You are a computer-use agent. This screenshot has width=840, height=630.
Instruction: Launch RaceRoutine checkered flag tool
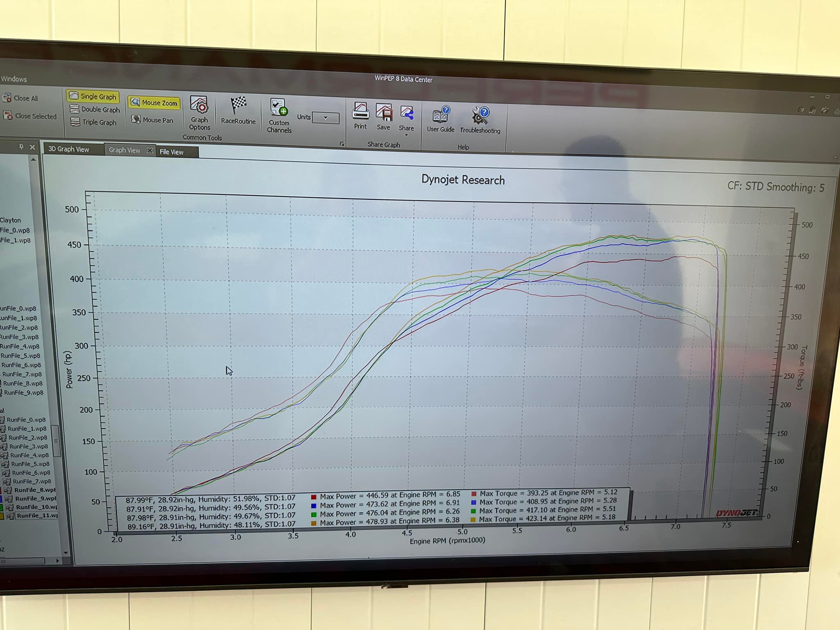coord(238,110)
